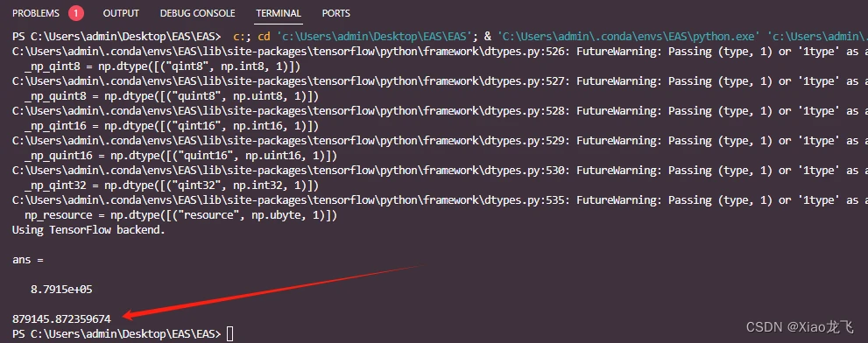
Task: Open the OUTPUT panel tab
Action: (x=121, y=13)
